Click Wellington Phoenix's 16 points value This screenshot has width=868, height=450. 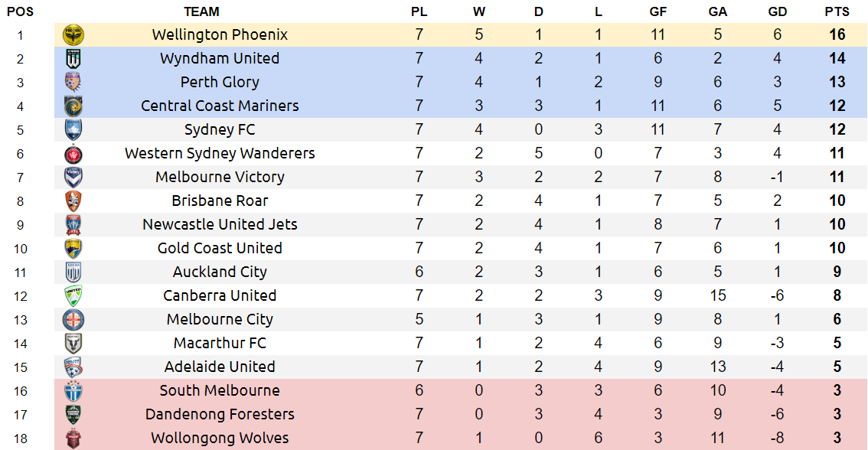pyautogui.click(x=837, y=35)
